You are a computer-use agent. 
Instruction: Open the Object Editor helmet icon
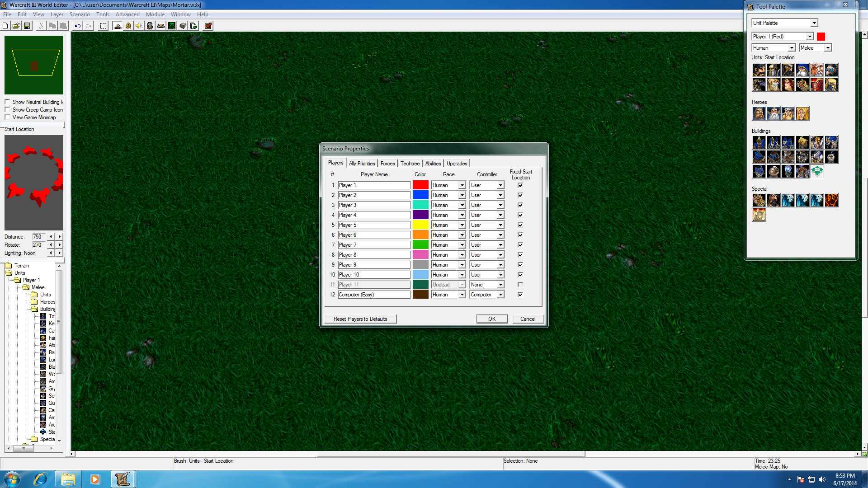click(150, 26)
